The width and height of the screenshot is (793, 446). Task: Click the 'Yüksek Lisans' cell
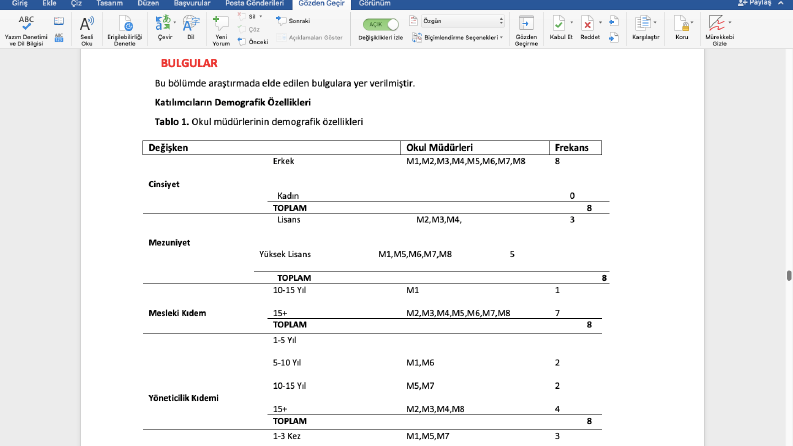[x=285, y=254]
